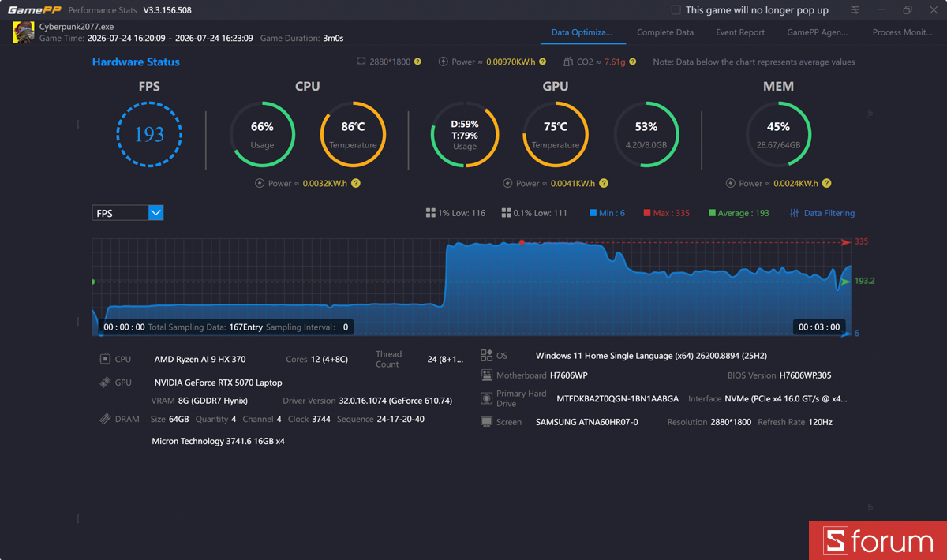
Task: Click the Refresh Rate '120Hz' value
Action: 820,422
